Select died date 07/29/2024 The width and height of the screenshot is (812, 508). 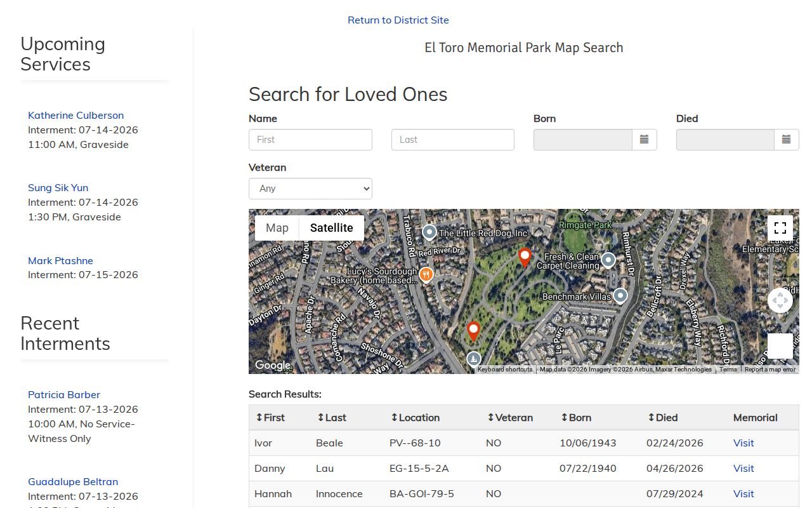675,494
